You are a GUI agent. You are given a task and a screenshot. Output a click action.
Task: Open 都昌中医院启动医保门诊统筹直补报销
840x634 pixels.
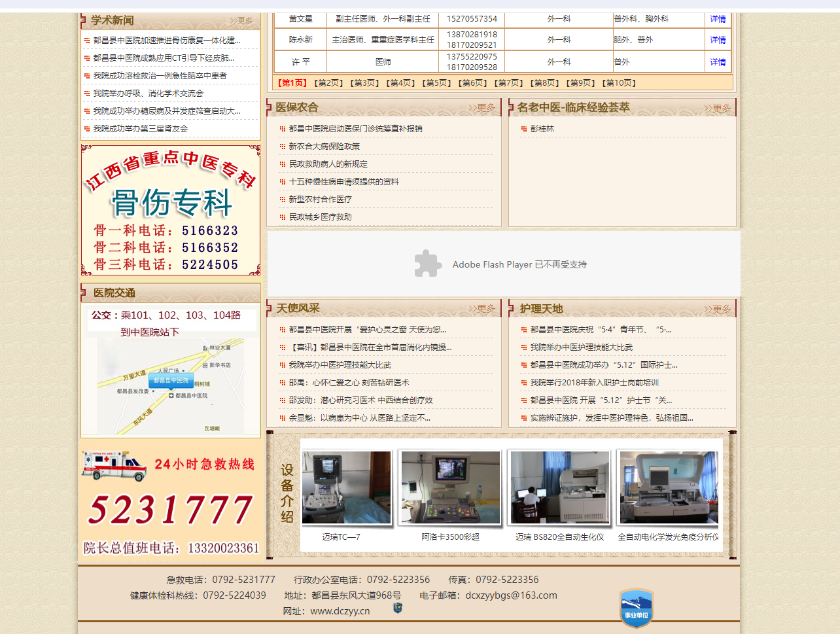click(x=355, y=129)
